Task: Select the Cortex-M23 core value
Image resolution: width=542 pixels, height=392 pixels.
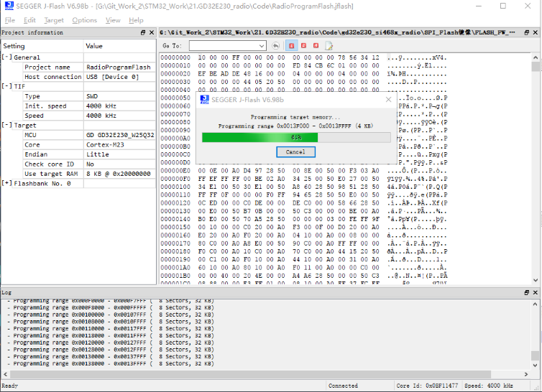Action: click(105, 145)
